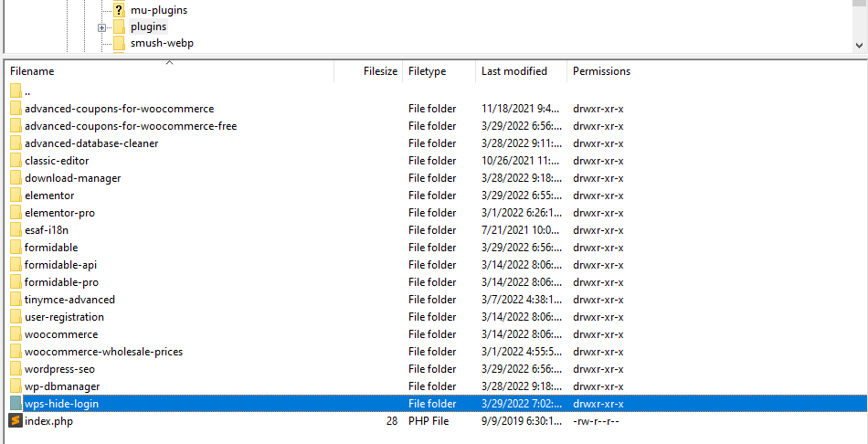Select index.php filename

coord(48,421)
